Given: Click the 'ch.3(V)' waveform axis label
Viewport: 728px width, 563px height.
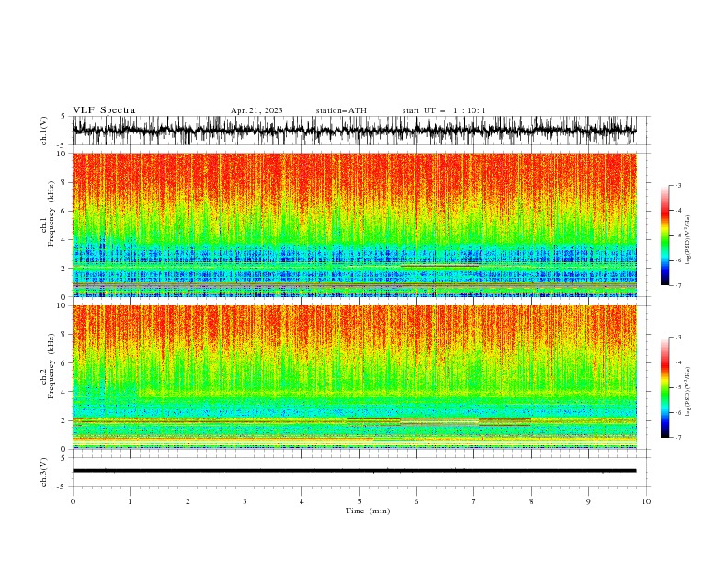Looking at the screenshot, I should point(44,472).
